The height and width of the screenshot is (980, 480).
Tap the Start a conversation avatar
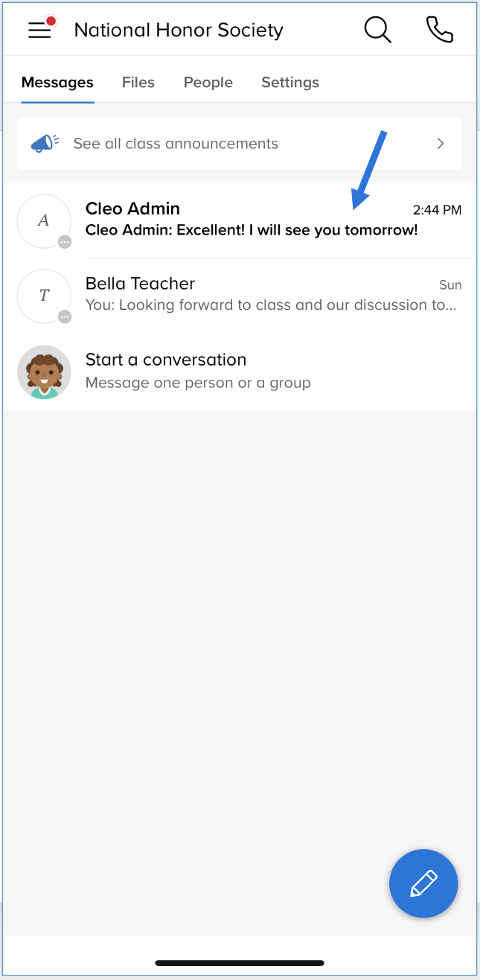[x=44, y=372]
